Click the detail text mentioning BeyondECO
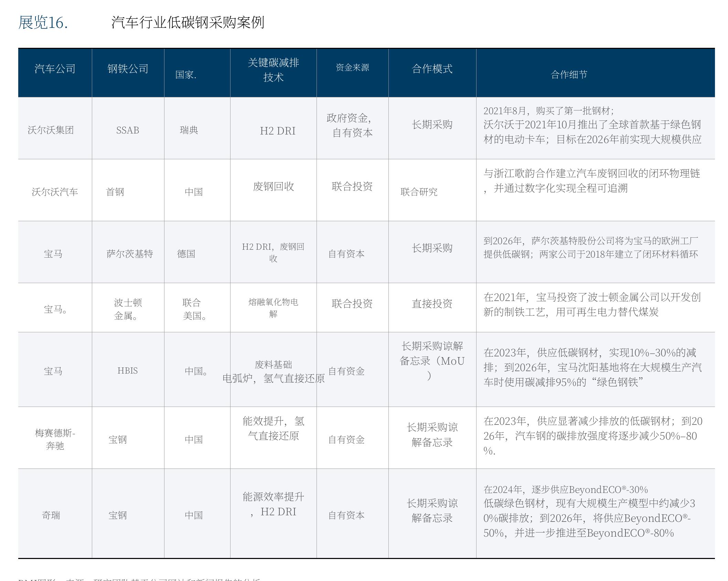The width and height of the screenshot is (728, 581). 590,512
